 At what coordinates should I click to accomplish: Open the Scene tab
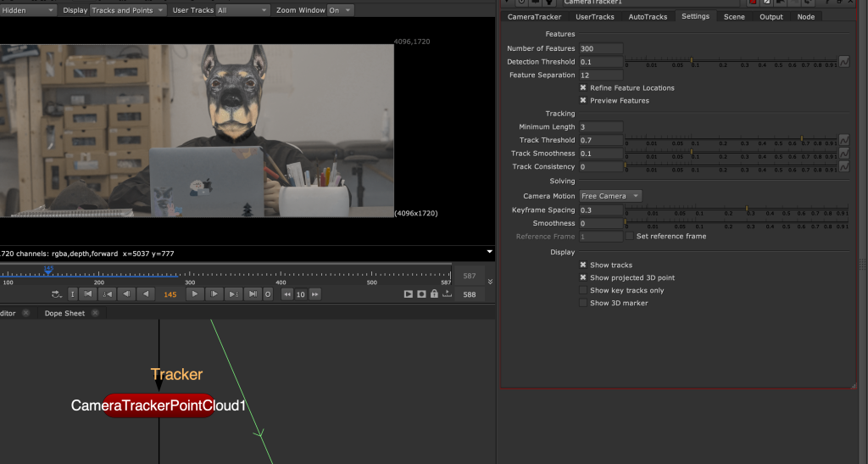pos(734,17)
